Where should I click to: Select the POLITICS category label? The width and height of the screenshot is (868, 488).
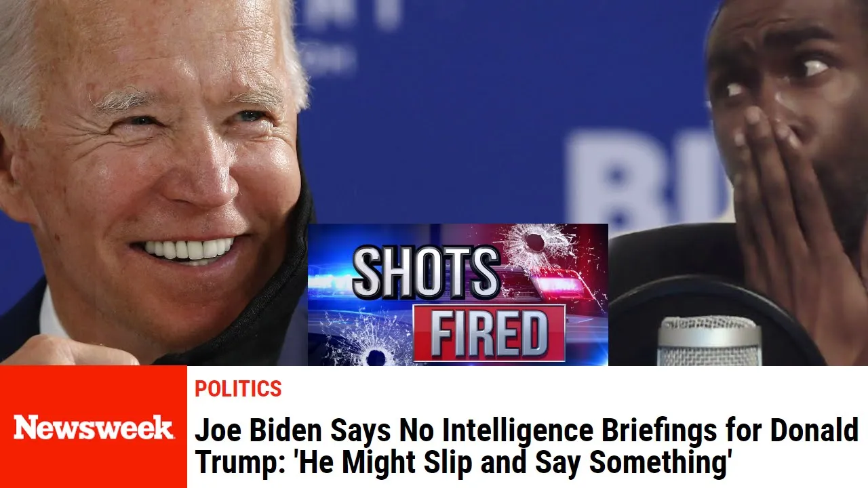[x=238, y=388]
